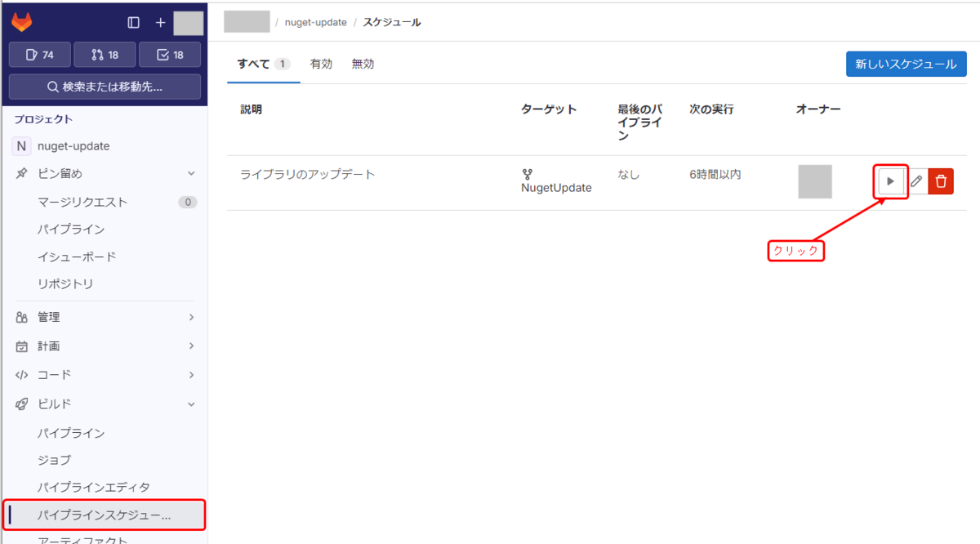The width and height of the screenshot is (980, 544).
Task: Click the search field in the sidebar
Action: 105,87
